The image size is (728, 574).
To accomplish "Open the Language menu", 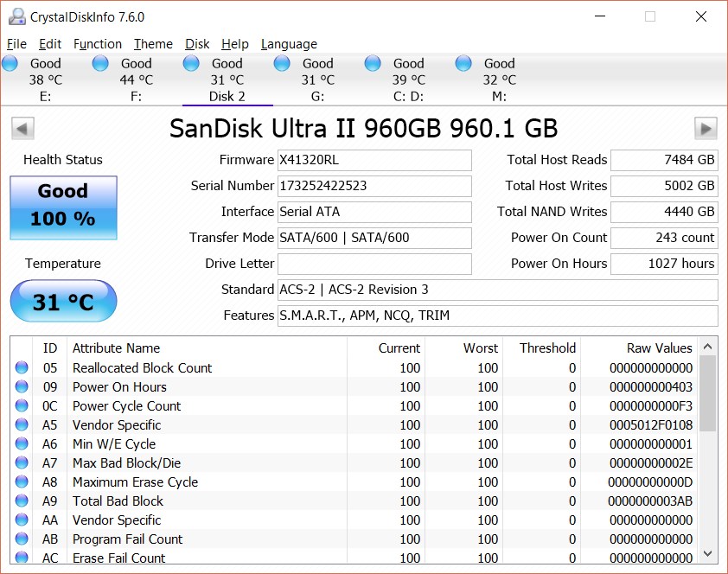I will (x=290, y=44).
